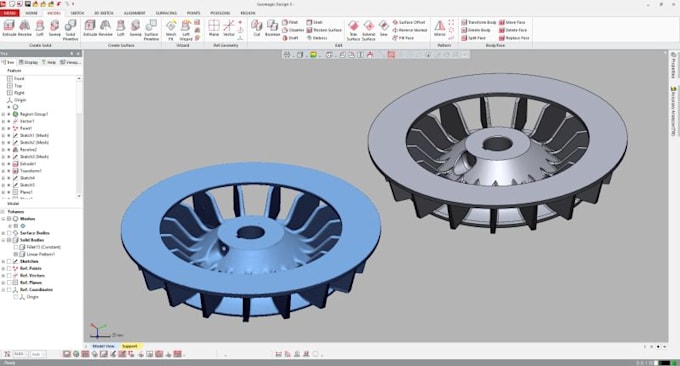680x366 pixels.
Task: Create a reference Plane
Action: 214,29
